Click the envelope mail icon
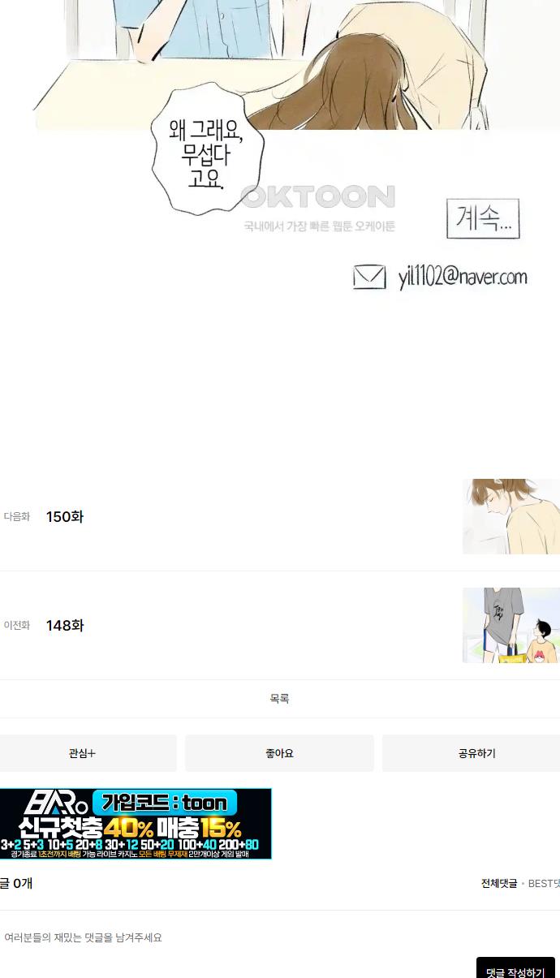Image resolution: width=560 pixels, height=978 pixels. pyautogui.click(x=369, y=278)
